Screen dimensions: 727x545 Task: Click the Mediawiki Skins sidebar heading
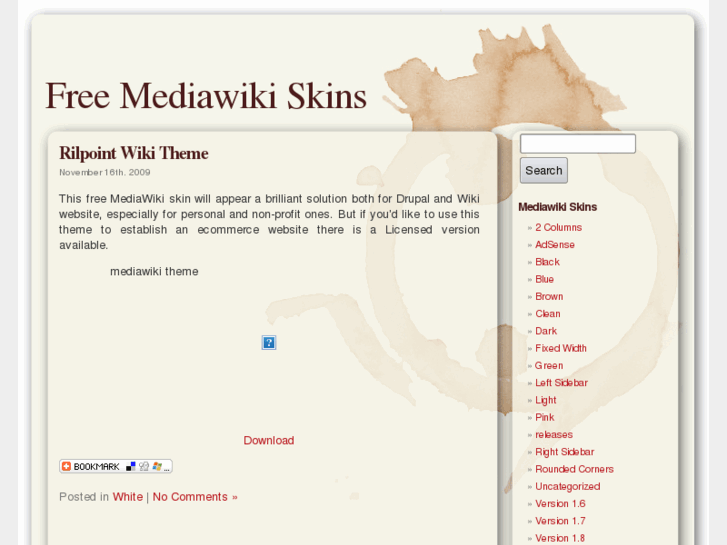[557, 207]
